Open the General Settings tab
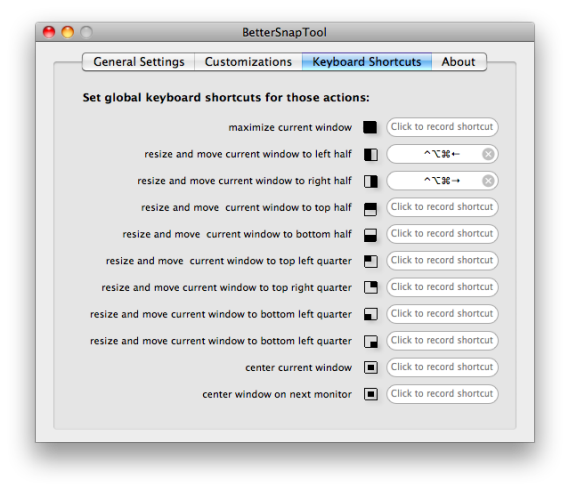 [x=139, y=62]
